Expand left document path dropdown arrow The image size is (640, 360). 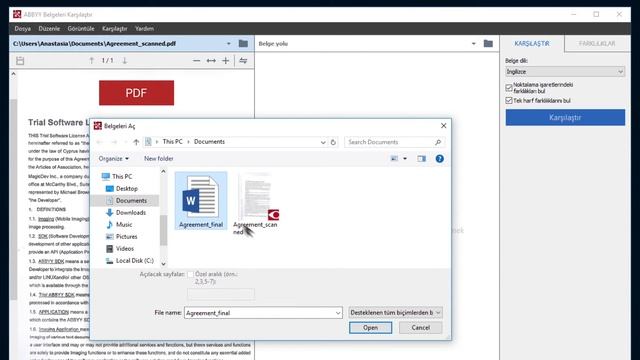[229, 44]
